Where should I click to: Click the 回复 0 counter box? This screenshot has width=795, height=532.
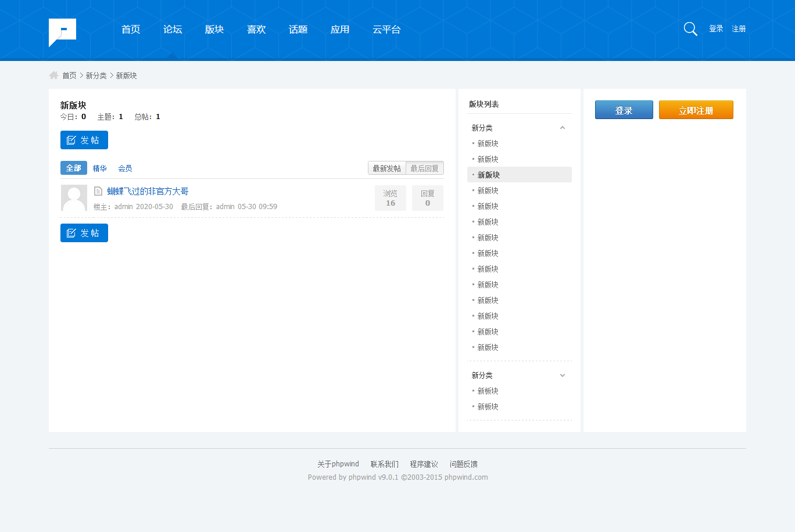(x=428, y=198)
